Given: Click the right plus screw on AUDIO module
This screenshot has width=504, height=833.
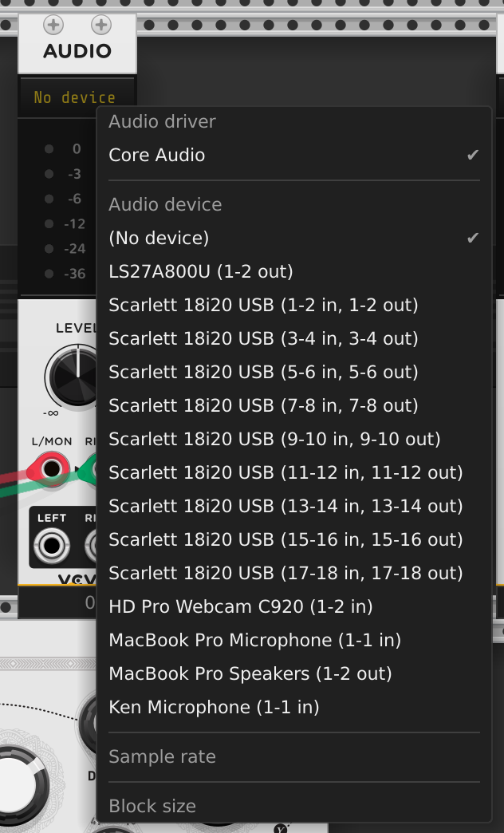Looking at the screenshot, I should 101,25.
